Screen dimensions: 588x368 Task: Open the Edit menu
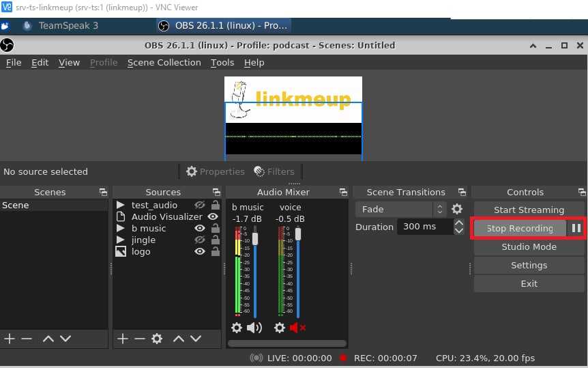tap(40, 62)
